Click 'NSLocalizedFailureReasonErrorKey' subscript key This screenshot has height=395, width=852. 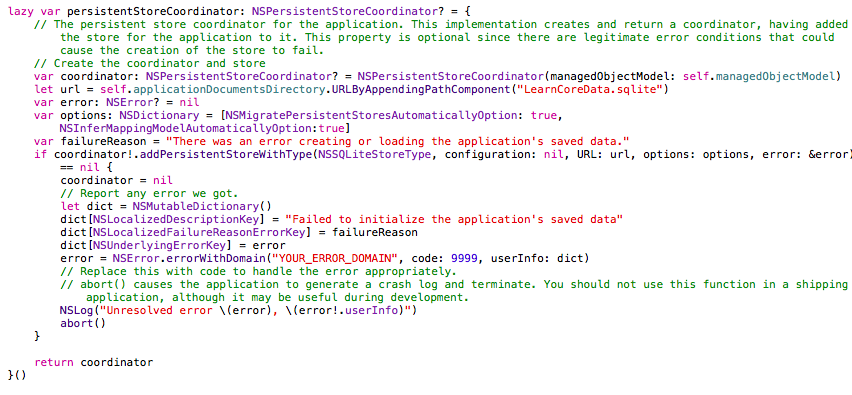click(x=198, y=233)
